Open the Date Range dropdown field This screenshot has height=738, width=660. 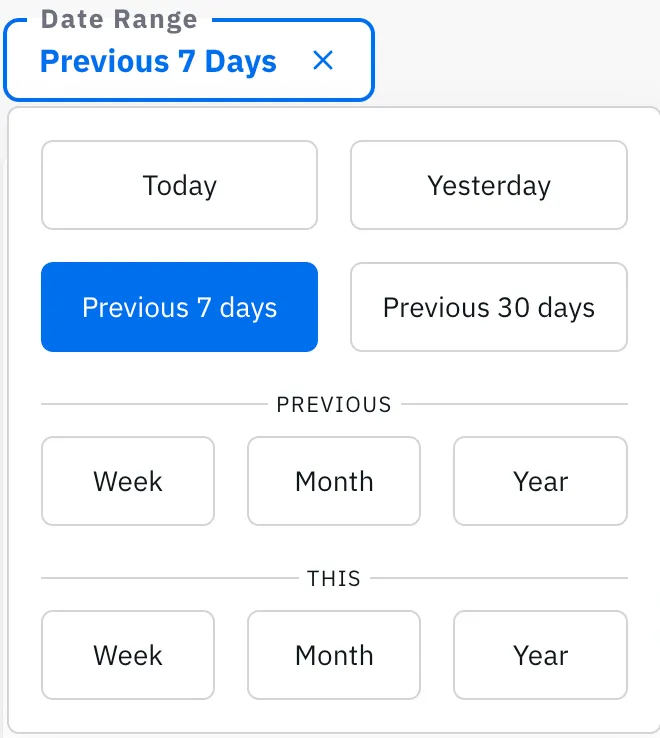click(x=189, y=60)
